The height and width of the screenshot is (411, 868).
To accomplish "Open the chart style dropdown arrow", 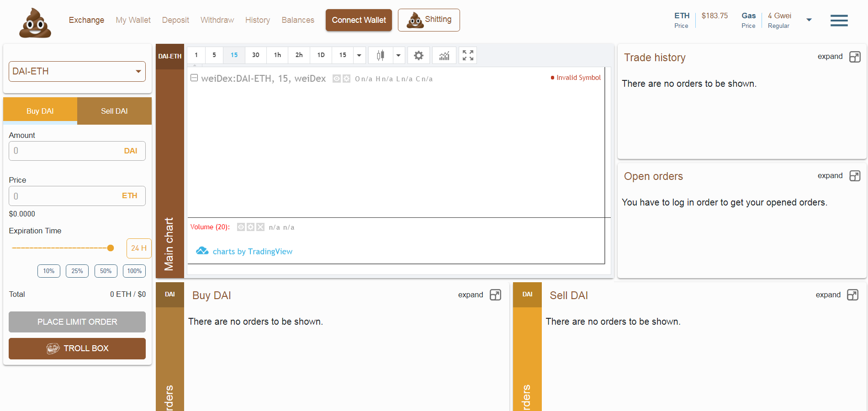I will 398,55.
